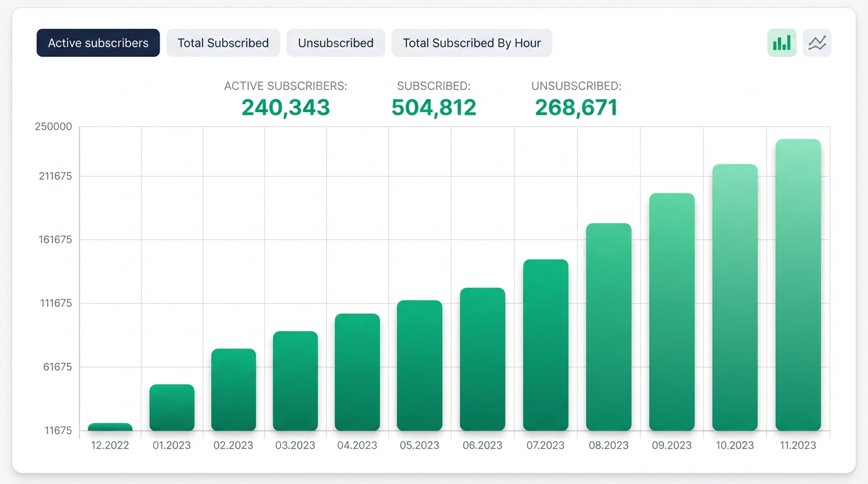
Task: Select the 01.2023 bar
Action: (x=172, y=408)
